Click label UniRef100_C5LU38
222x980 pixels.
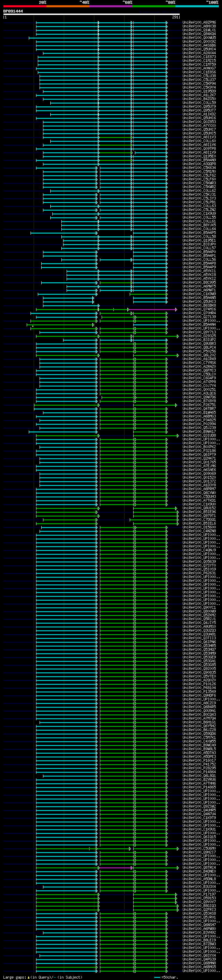[x=199, y=76]
